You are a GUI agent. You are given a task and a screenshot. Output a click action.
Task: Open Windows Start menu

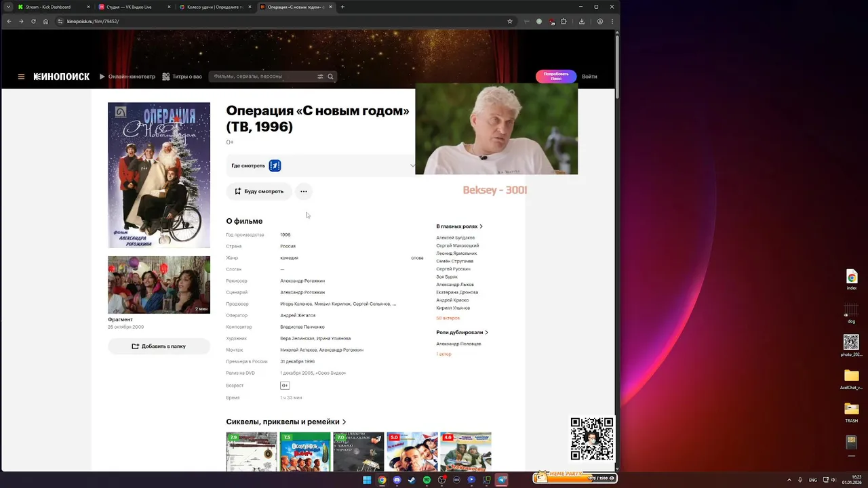367,480
